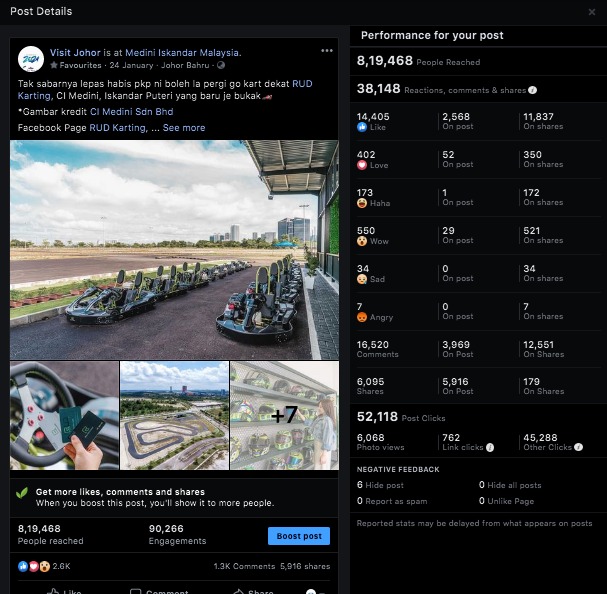Viewport: 607px width, 594px height.
Task: Click the blue Like thumb icon in stats
Action: click(362, 127)
